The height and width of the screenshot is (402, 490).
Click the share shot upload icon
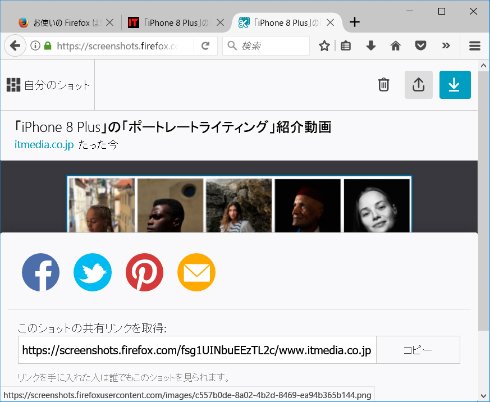click(x=419, y=85)
